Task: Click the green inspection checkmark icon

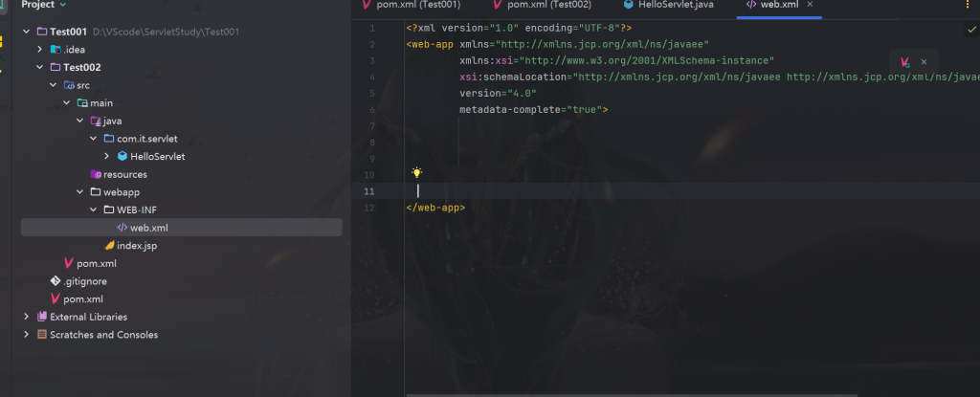Action: pyautogui.click(x=971, y=30)
